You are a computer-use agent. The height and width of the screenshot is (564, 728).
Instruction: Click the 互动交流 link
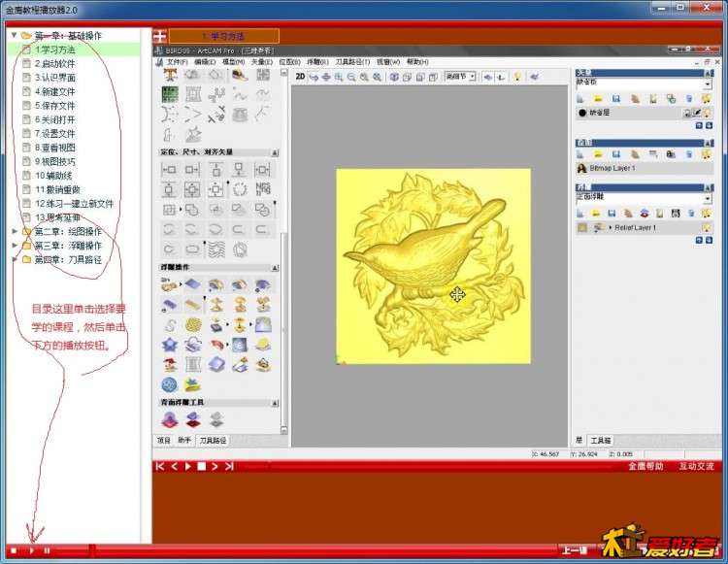(x=696, y=466)
